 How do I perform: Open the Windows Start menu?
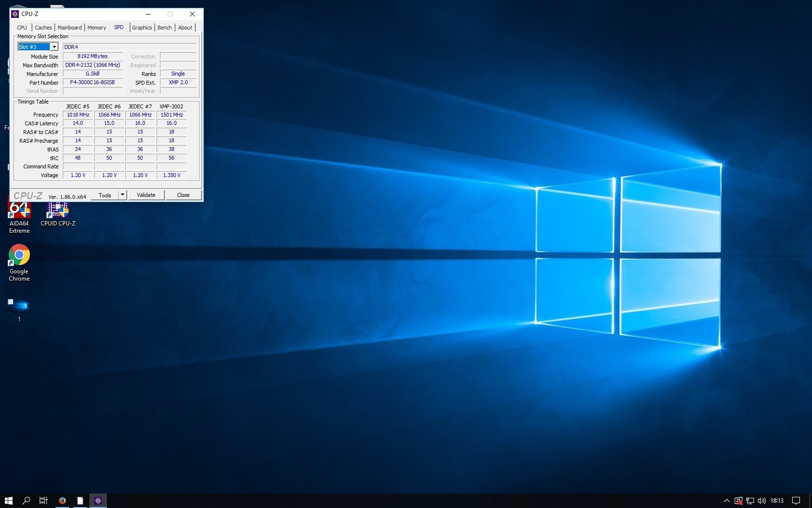8,501
